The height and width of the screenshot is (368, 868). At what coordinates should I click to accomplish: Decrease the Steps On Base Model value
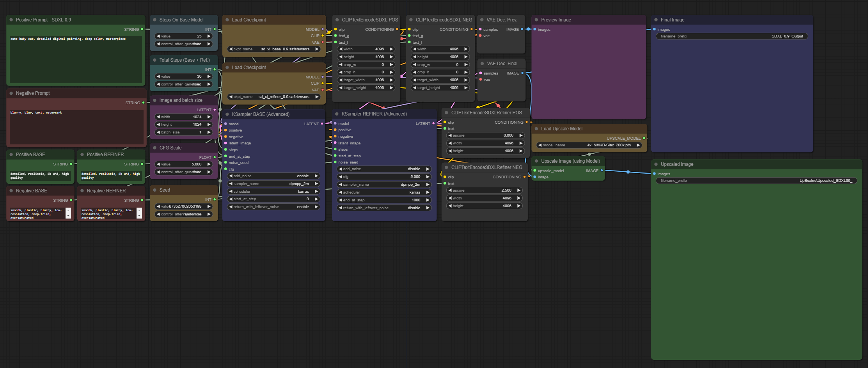coord(158,36)
